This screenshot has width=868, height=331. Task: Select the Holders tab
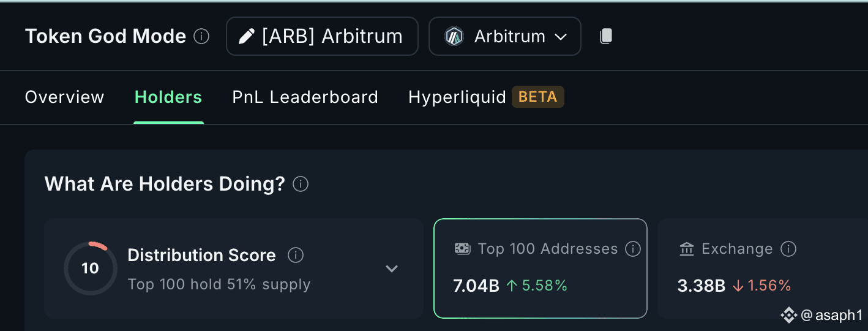click(168, 97)
